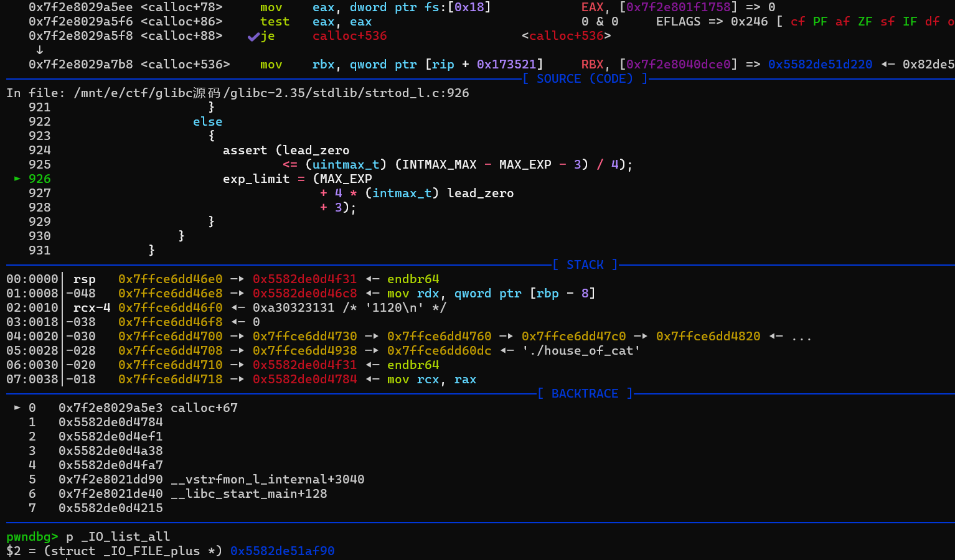Click the './house_of_cat' string in the stack
Image resolution: width=955 pixels, height=560 pixels.
[581, 350]
